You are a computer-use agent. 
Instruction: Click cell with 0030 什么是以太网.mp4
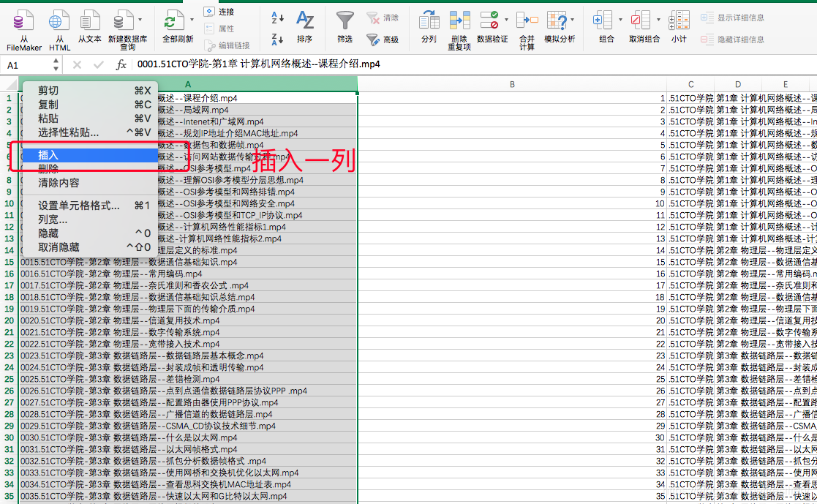point(188,438)
